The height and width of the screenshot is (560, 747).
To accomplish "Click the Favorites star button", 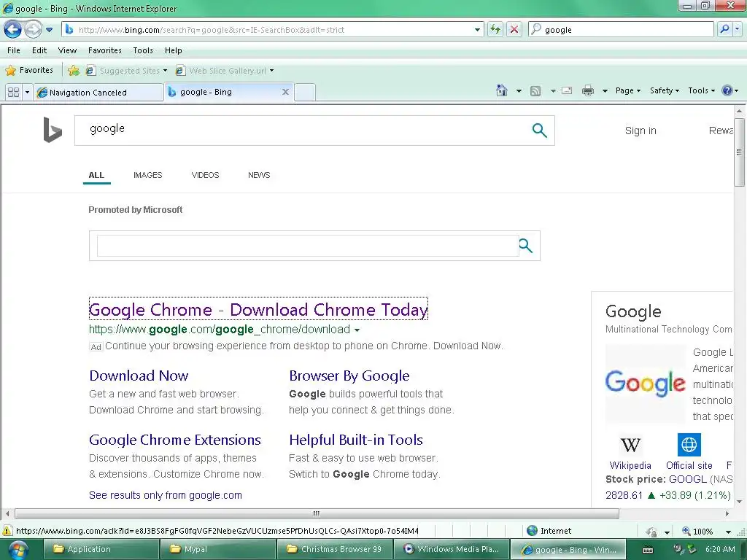I will click(x=29, y=71).
